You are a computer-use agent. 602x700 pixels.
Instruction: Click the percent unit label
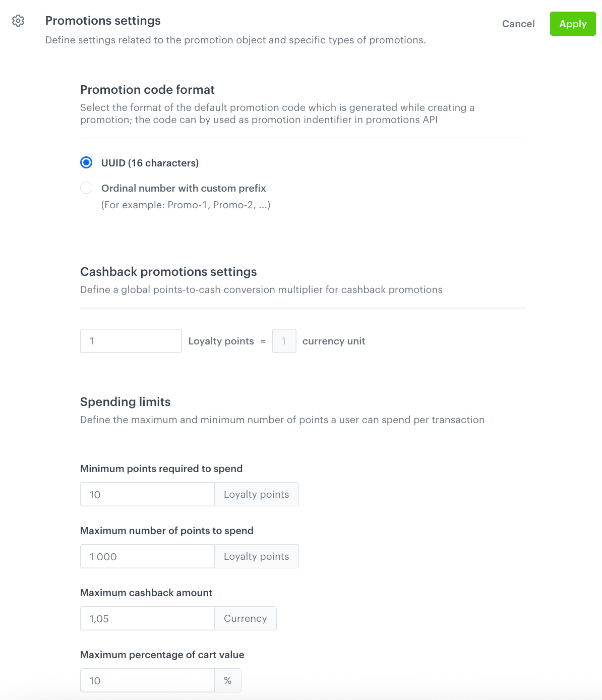228,680
